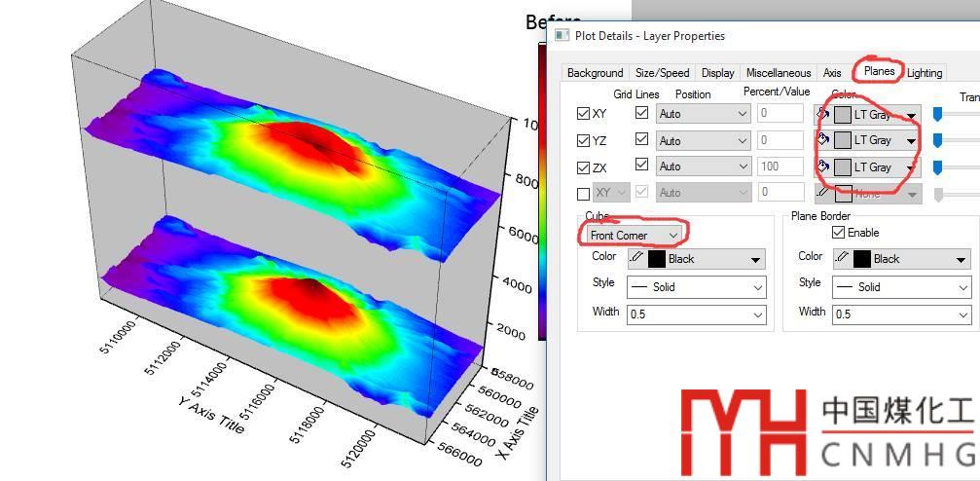Click the pencil icon in Plane Border Color

point(843,259)
